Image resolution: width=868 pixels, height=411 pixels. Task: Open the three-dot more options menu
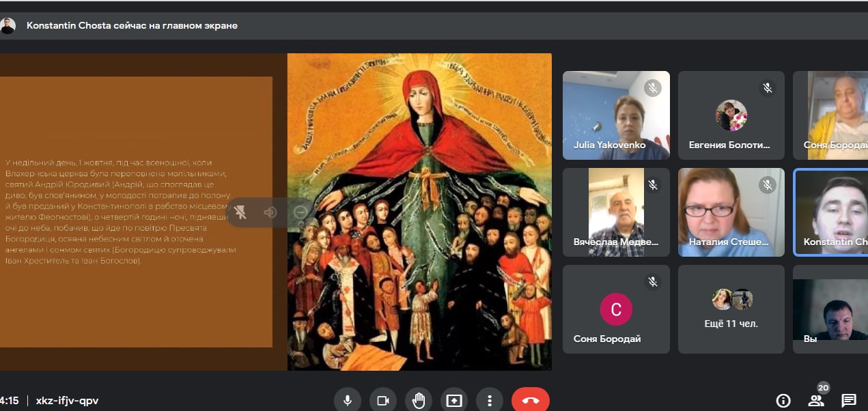[490, 400]
